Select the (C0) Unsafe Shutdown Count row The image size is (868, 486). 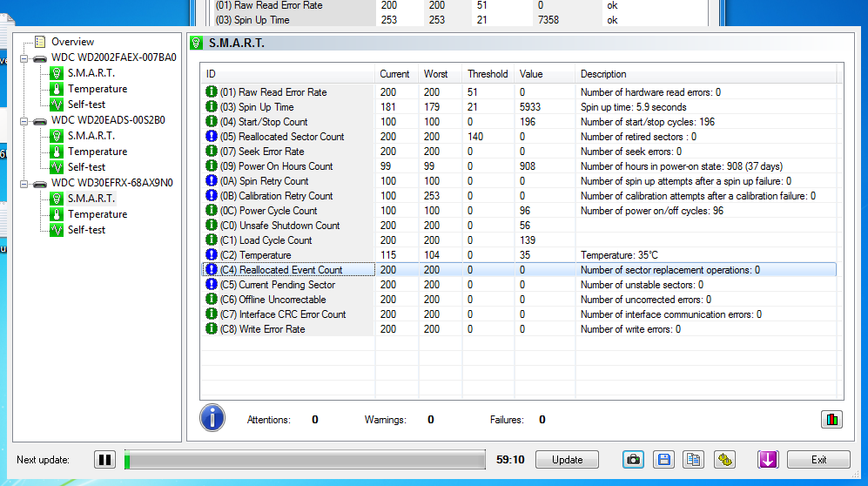point(519,226)
